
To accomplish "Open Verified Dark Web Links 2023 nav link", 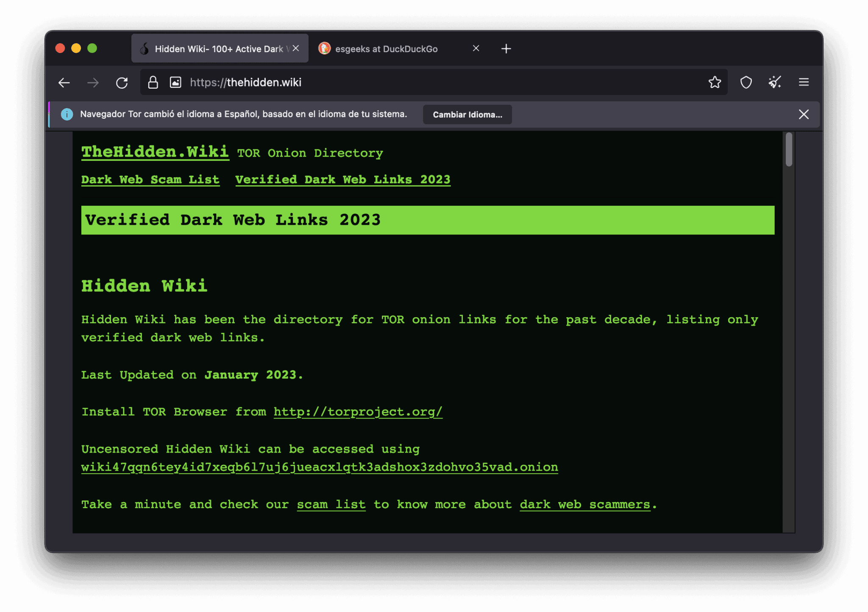I will tap(343, 180).
